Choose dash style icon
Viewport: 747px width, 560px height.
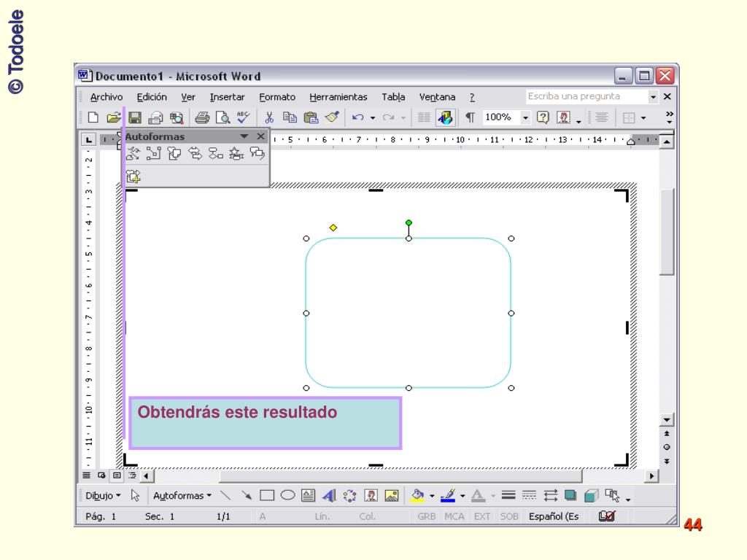530,496
